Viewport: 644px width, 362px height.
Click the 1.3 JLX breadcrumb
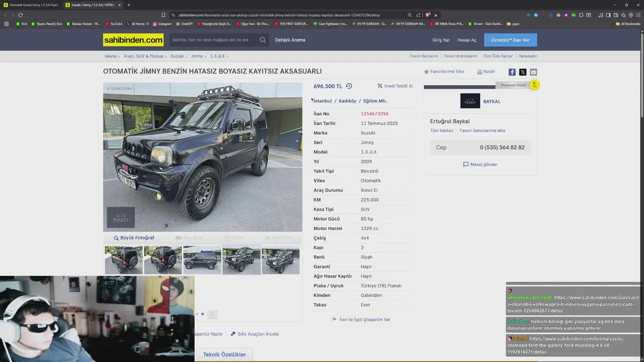pos(217,56)
